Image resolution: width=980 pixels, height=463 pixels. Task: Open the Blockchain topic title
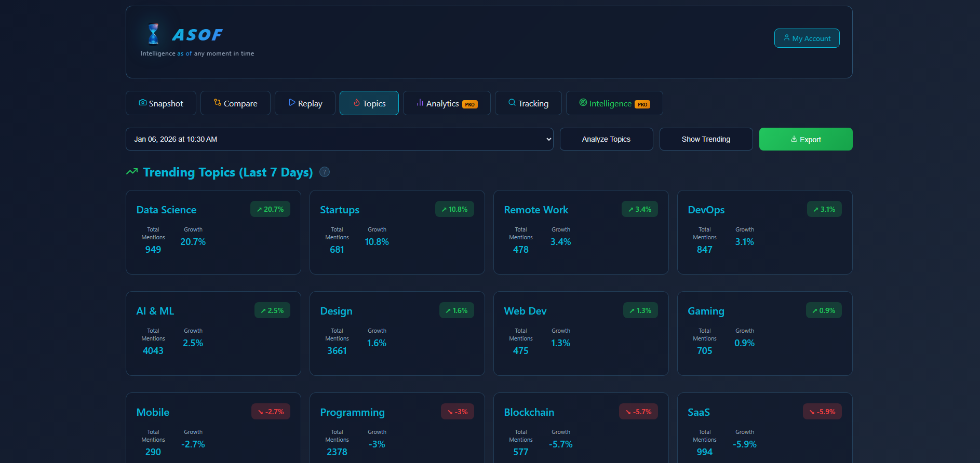point(529,412)
